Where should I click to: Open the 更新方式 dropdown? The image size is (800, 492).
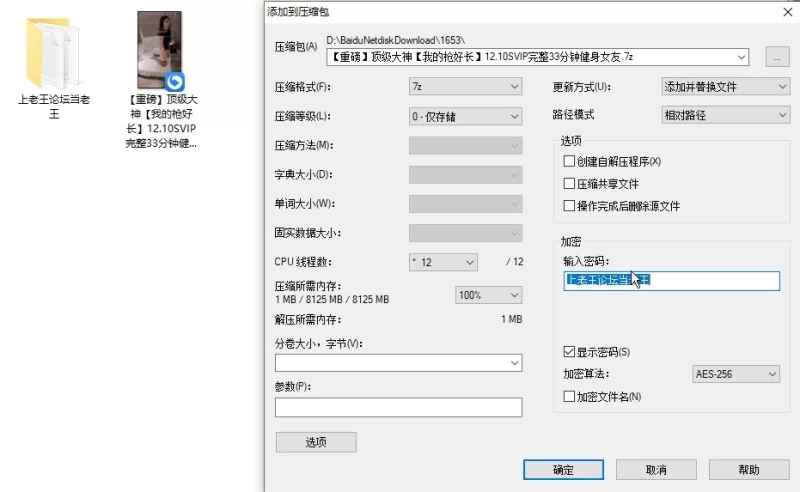(725, 87)
